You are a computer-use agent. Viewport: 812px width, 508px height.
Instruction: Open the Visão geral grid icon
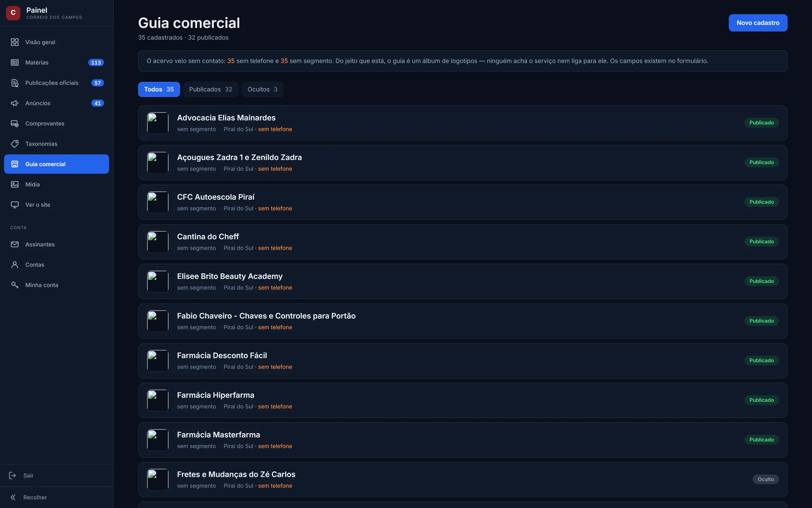(x=15, y=42)
